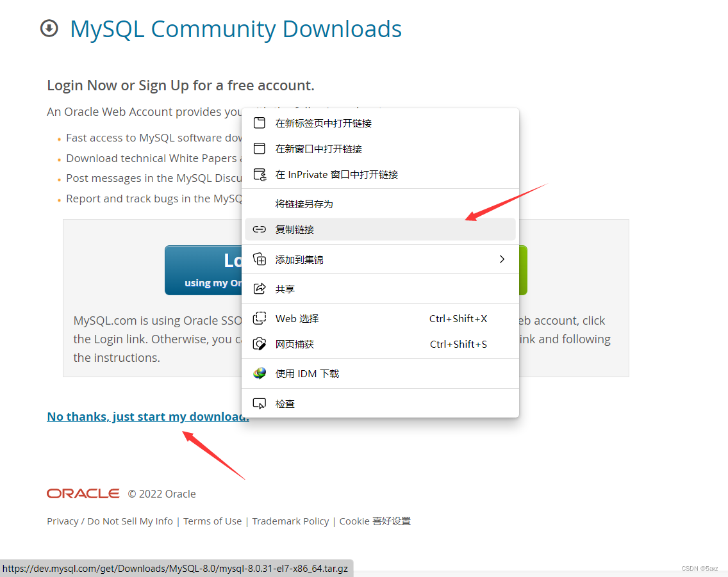Viewport: 728px width, 577px height.
Task: Click the "An Oracle Web Account provides" sentence
Action: point(144,112)
